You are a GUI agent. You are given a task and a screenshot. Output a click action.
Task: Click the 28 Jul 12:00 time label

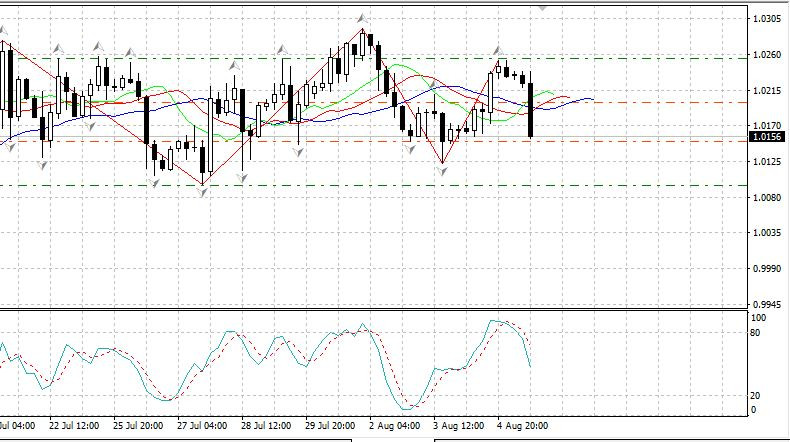click(x=266, y=426)
